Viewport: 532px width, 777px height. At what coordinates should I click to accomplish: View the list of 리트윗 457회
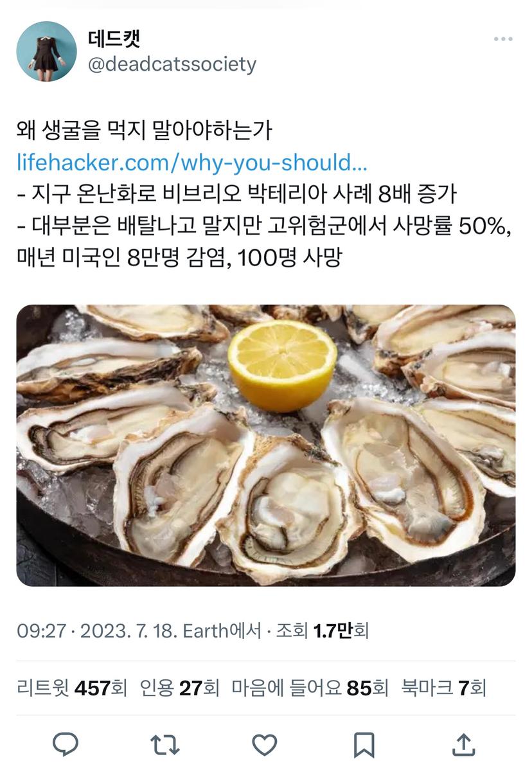(71, 688)
